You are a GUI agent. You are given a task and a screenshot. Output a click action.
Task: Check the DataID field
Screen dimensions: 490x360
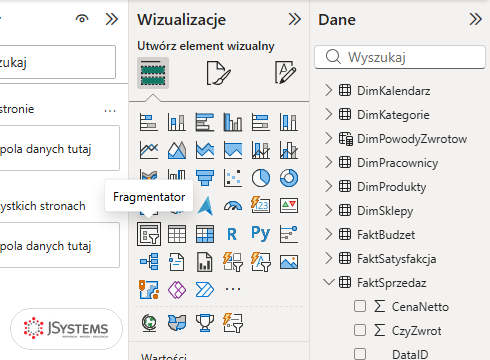[x=360, y=354]
